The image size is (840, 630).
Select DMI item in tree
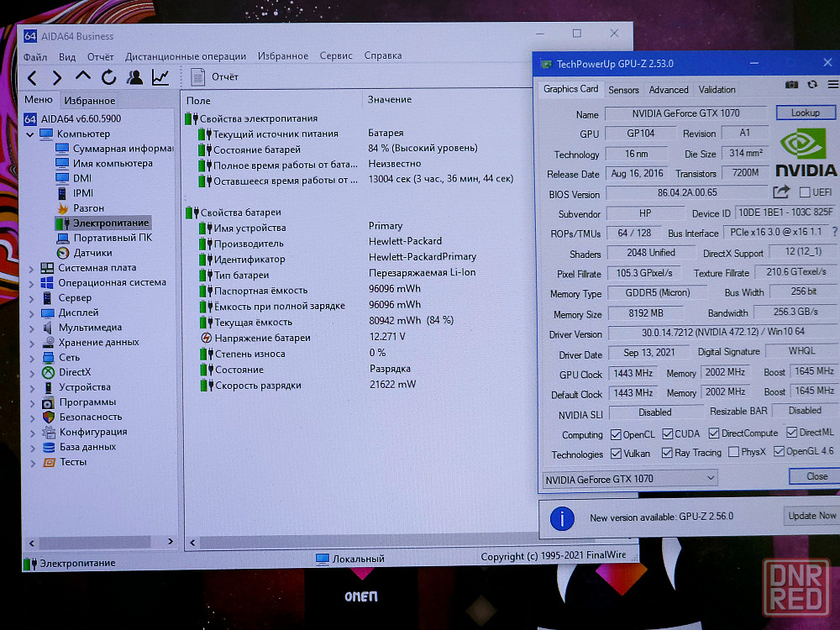click(x=74, y=178)
